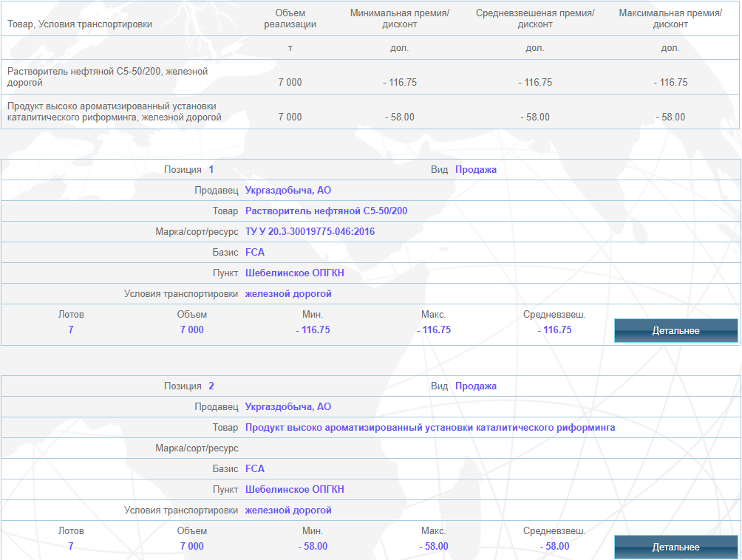Select Товар value in position 2 block
Image resolution: width=742 pixels, height=560 pixels.
(x=429, y=428)
